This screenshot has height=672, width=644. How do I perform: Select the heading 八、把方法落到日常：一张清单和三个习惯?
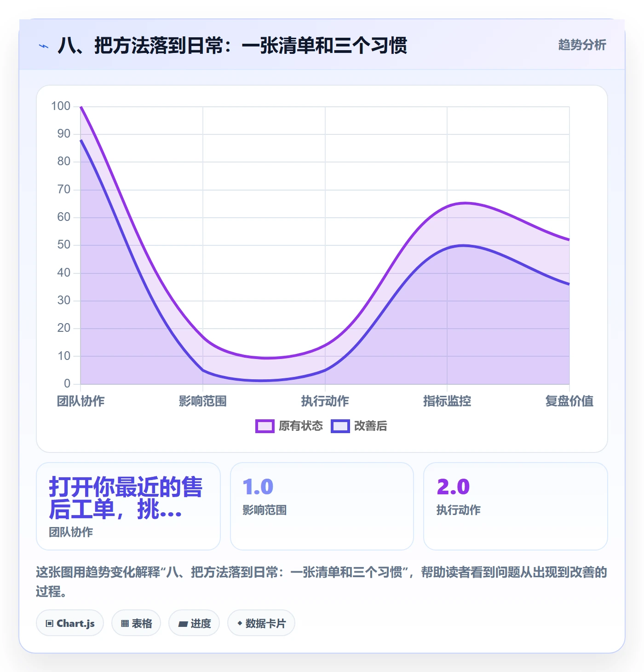[232, 46]
